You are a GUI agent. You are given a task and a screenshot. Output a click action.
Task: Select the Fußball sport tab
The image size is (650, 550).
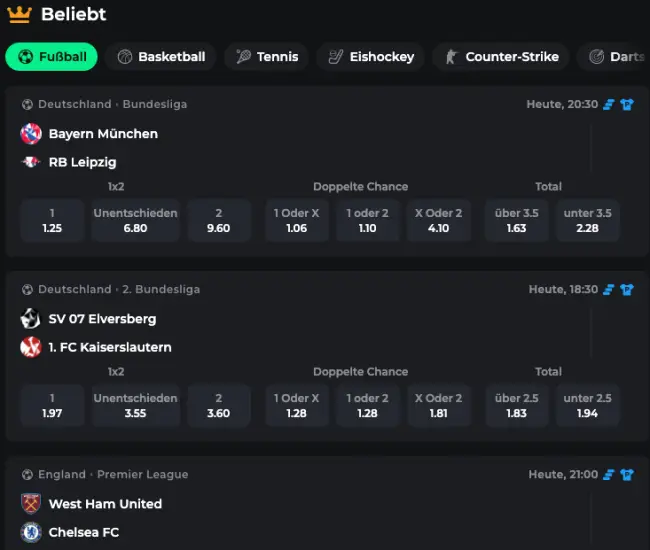(51, 57)
